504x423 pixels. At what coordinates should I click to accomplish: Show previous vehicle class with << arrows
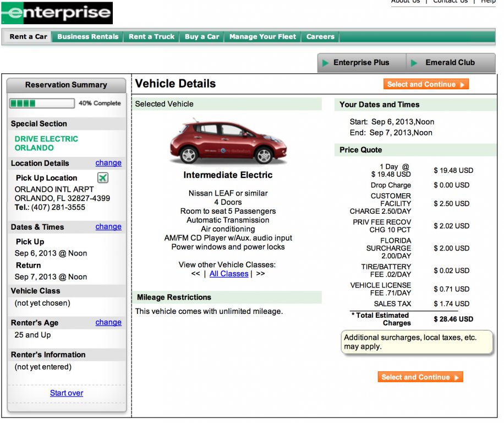pyautogui.click(x=195, y=274)
